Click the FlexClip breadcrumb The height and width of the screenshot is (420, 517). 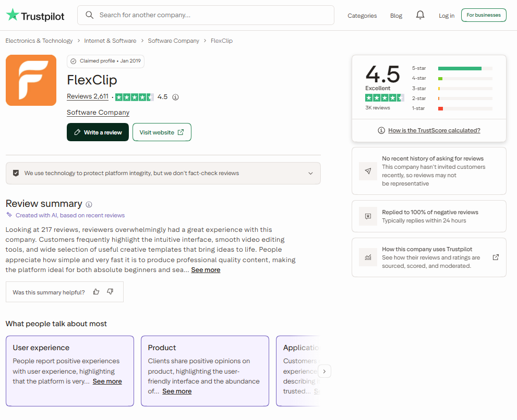(222, 41)
